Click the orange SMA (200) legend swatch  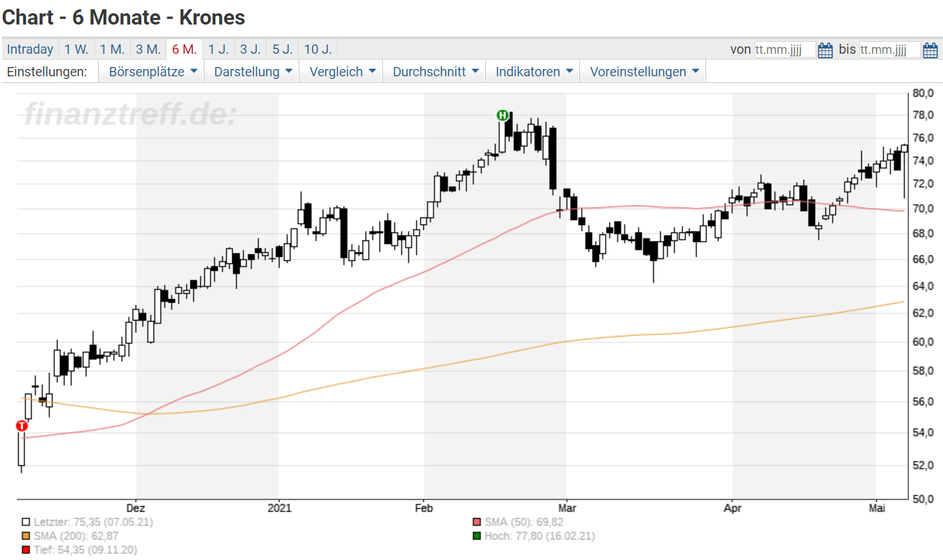pos(26,536)
